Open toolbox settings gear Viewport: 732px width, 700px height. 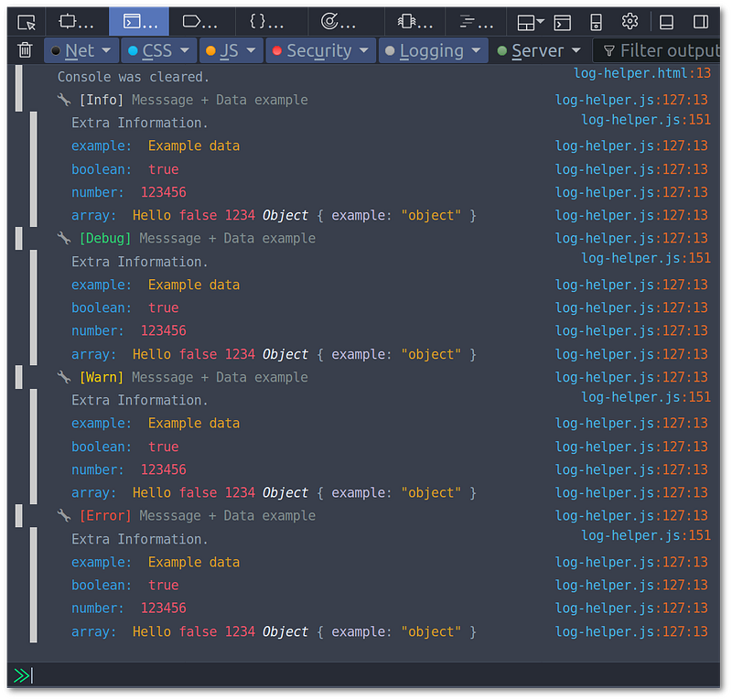[x=630, y=21]
